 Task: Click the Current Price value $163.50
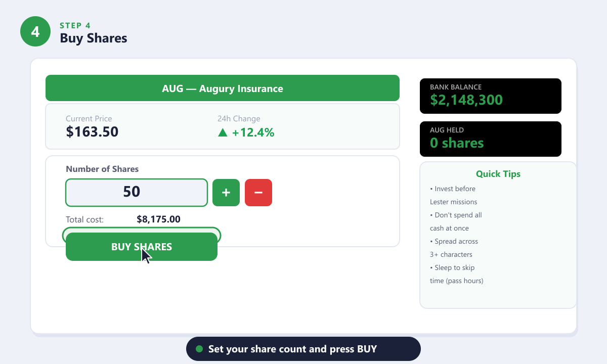click(92, 132)
